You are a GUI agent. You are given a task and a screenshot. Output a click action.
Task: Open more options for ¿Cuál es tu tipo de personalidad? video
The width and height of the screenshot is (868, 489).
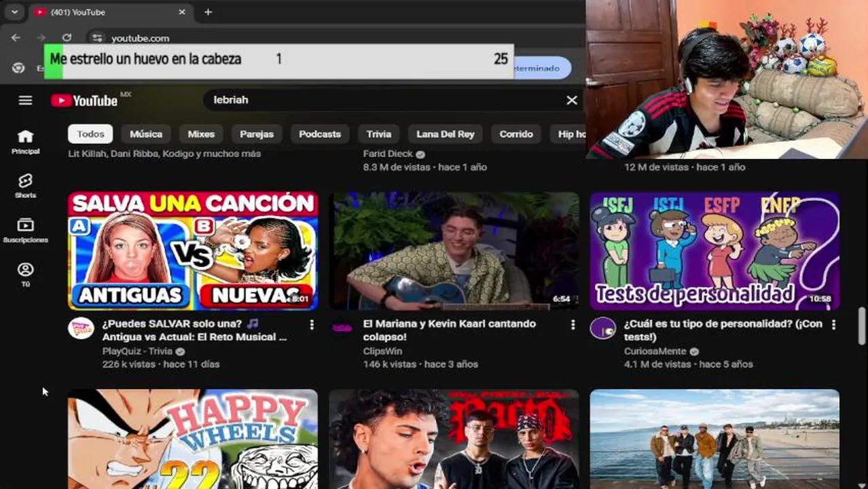(x=833, y=325)
